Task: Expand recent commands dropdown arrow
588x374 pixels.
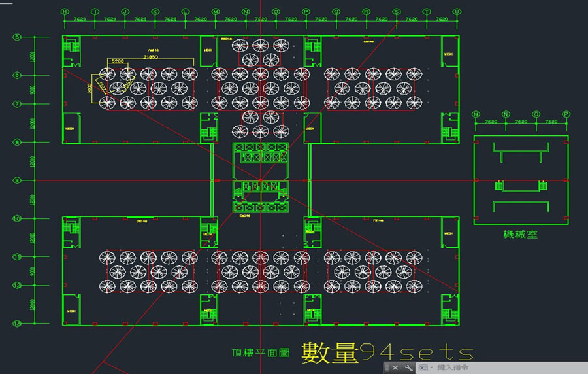Action: [x=431, y=368]
